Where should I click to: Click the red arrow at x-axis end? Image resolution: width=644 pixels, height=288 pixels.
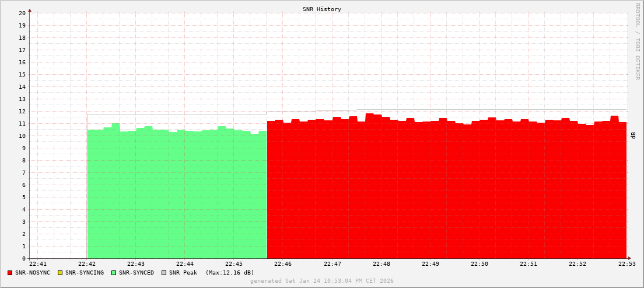pos(629,258)
